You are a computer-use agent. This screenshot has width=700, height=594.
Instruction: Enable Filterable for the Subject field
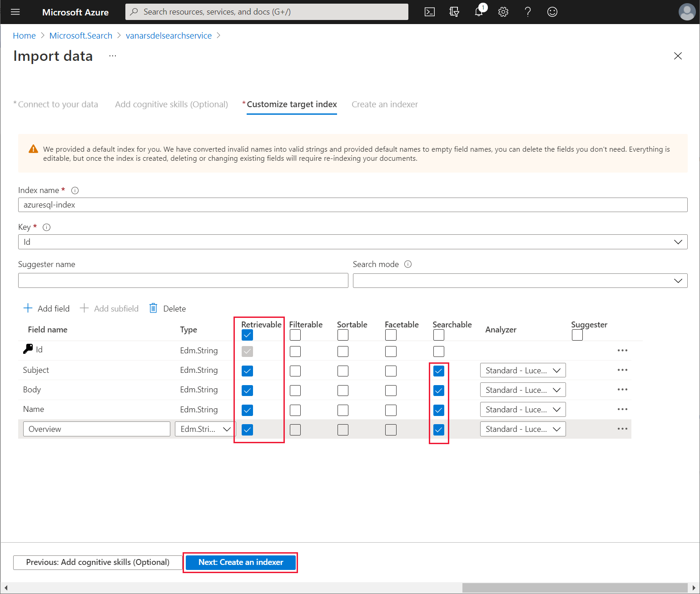[x=295, y=371]
